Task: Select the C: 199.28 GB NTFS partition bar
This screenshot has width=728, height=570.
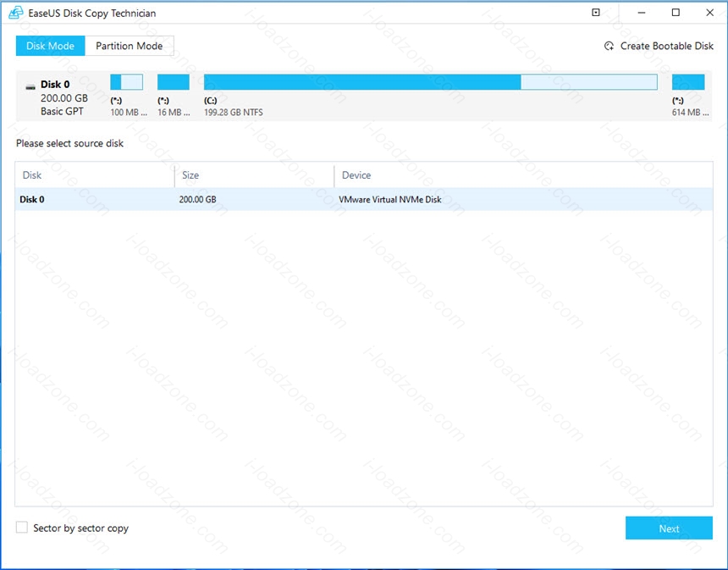Action: pos(430,82)
